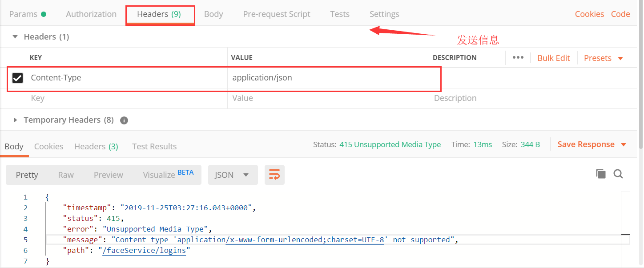The height and width of the screenshot is (268, 644).
Task: Toggle the Content-Type row selection off
Action: pos(17,77)
